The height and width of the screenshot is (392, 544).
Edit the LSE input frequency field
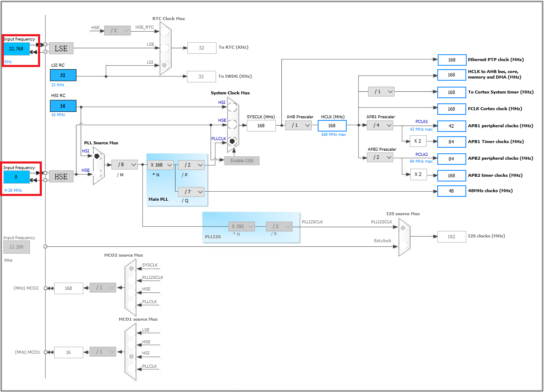tap(16, 49)
